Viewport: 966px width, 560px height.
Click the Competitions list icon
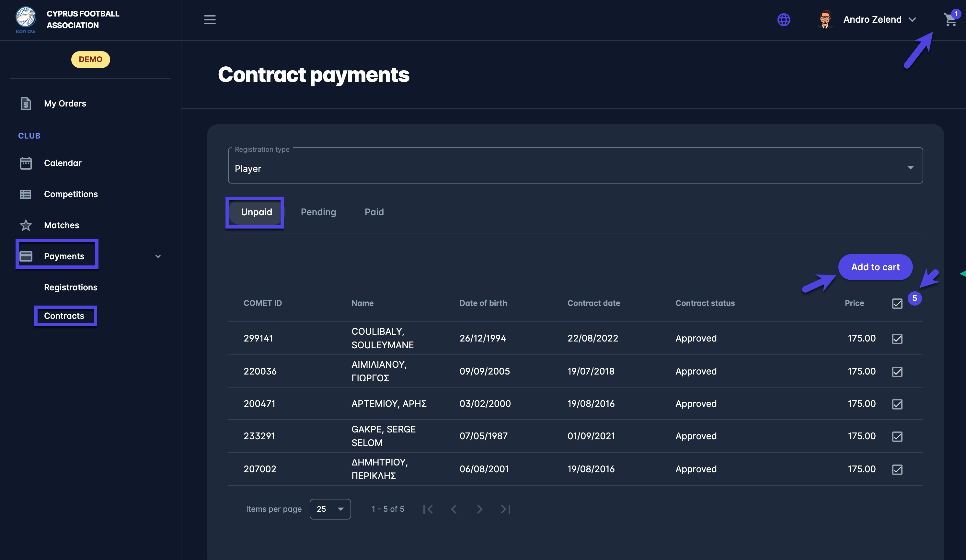point(26,194)
